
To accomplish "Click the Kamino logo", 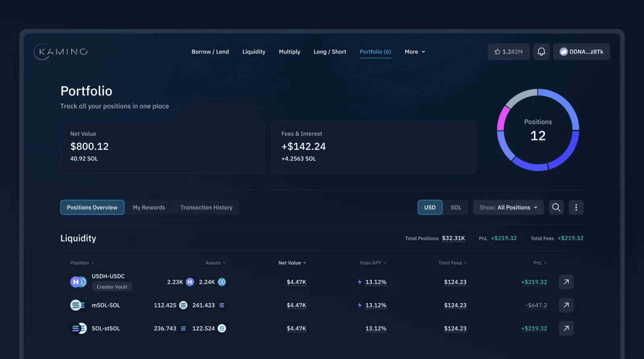I will click(x=61, y=52).
